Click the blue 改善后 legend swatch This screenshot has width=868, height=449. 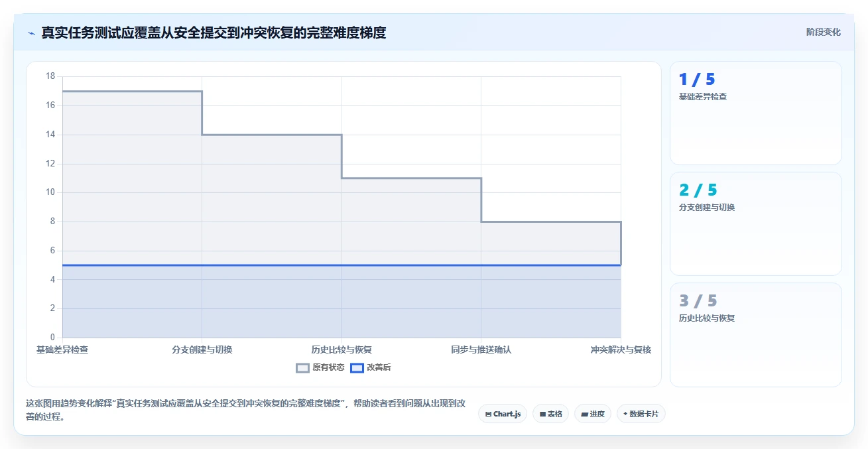[357, 367]
